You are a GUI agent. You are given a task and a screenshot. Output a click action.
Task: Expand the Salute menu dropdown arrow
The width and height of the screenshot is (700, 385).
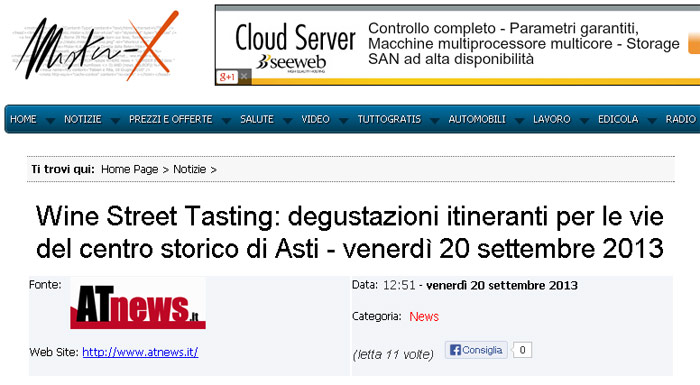coord(288,121)
